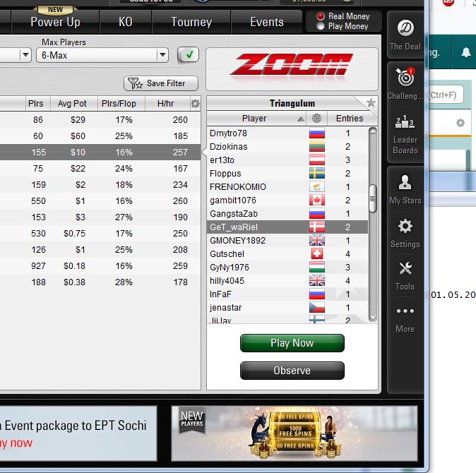Click Swedish flag beside Floppus
The image size is (476, 473).
pos(317,174)
